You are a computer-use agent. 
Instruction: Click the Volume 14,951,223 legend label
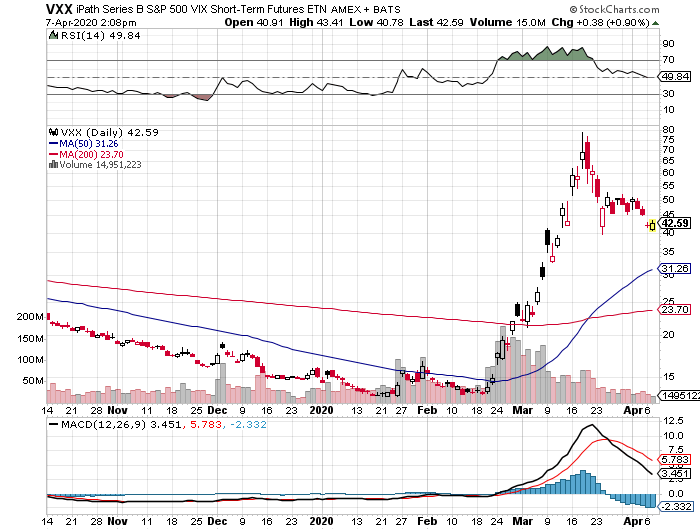click(100, 165)
